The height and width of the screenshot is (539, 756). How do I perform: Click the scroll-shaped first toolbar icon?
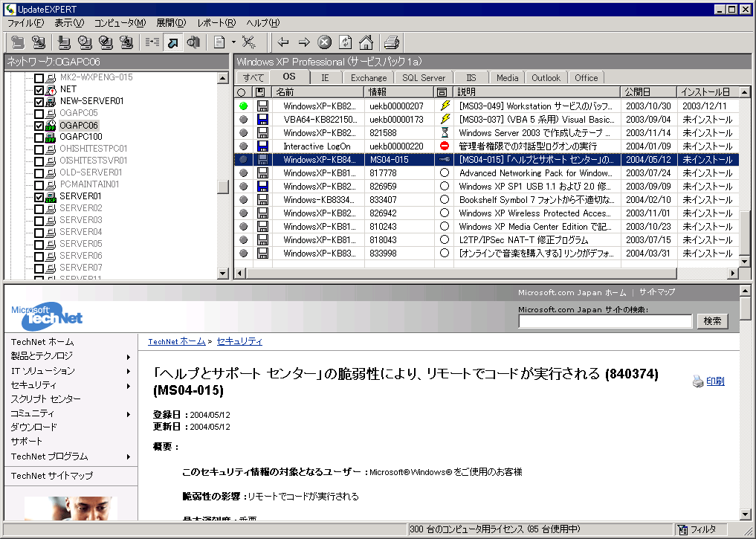coord(18,42)
